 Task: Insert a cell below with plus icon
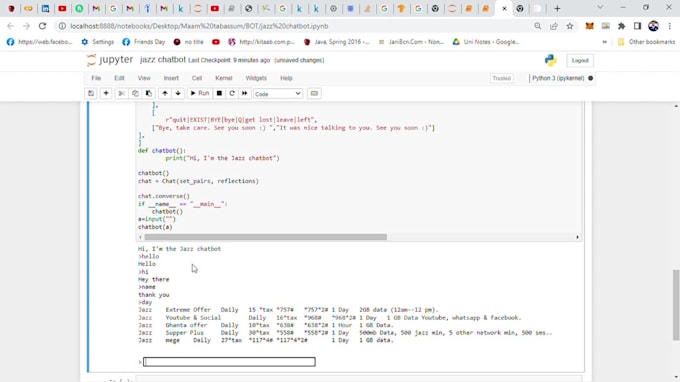106,94
